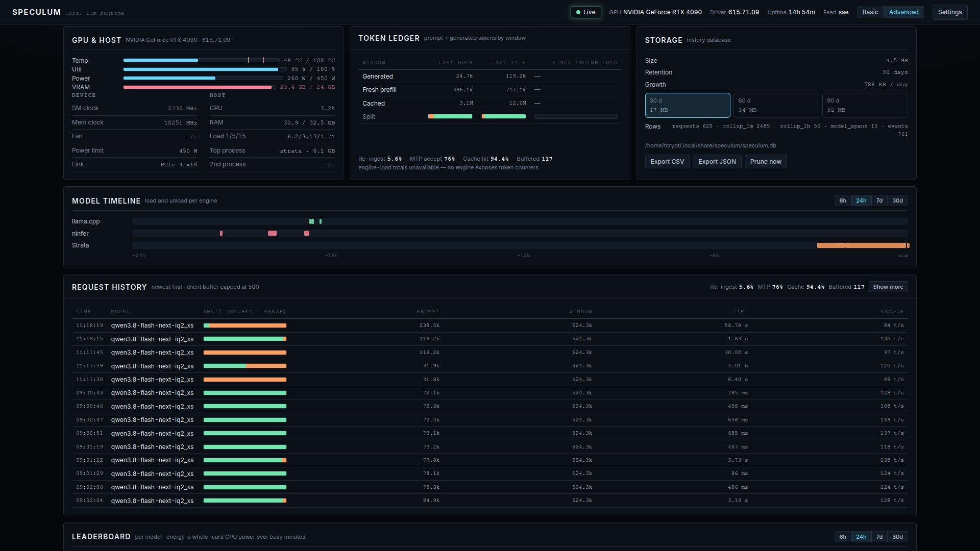The image size is (980, 551).
Task: Click the Cache hit 94.4% stat in Token Ledger
Action: 485,159
